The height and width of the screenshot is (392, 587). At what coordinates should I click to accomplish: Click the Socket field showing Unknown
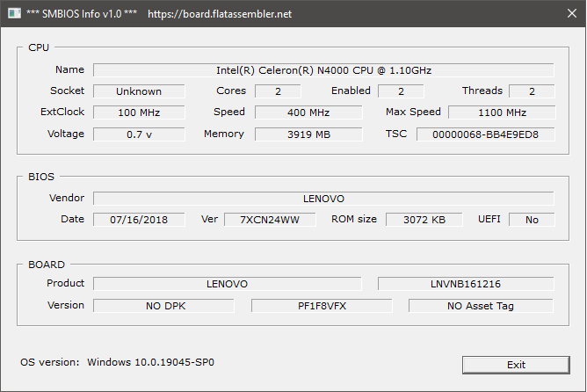[x=139, y=91]
